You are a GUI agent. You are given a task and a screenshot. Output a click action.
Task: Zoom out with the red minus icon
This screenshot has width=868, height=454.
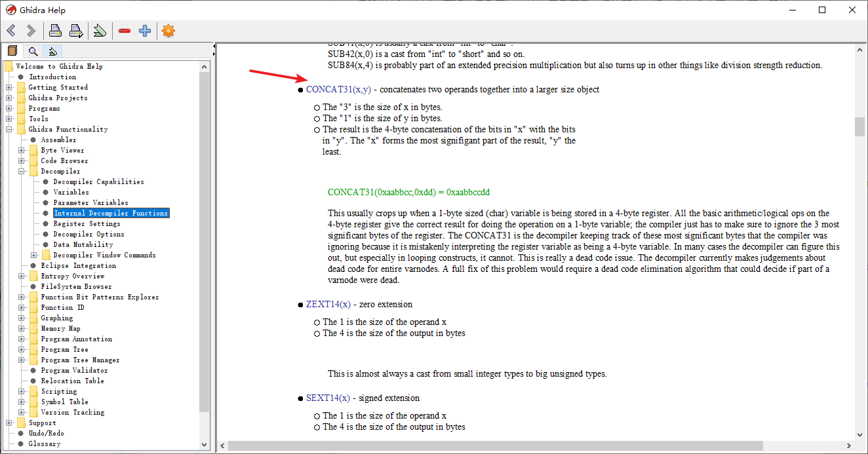[x=125, y=31]
